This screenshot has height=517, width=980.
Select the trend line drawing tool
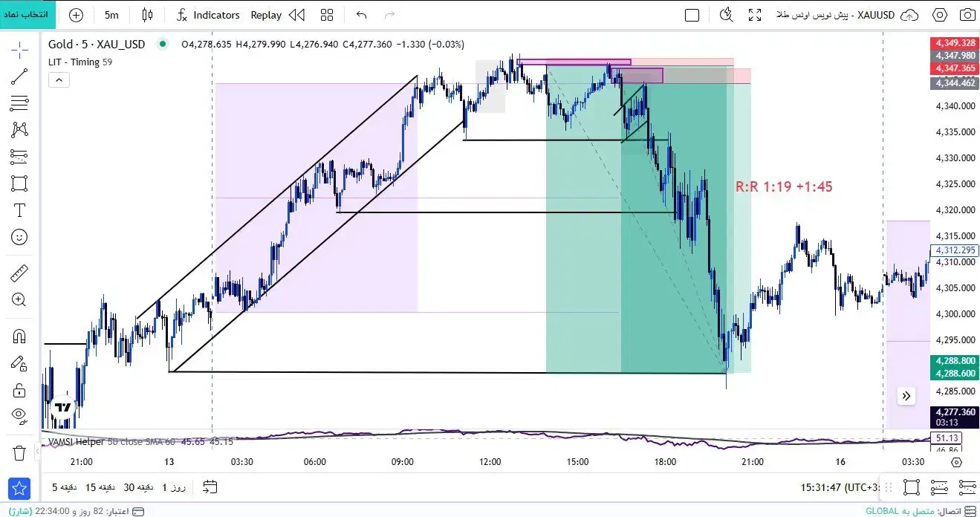pos(19,77)
